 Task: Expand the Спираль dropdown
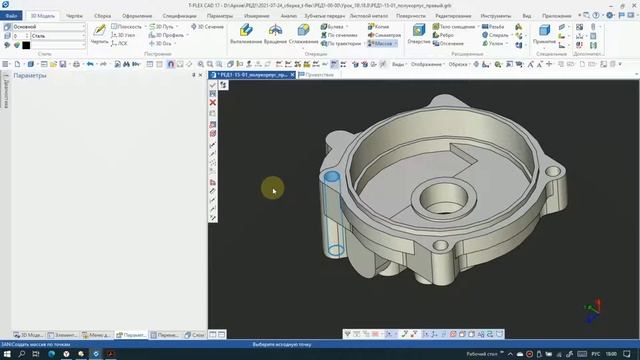point(512,35)
